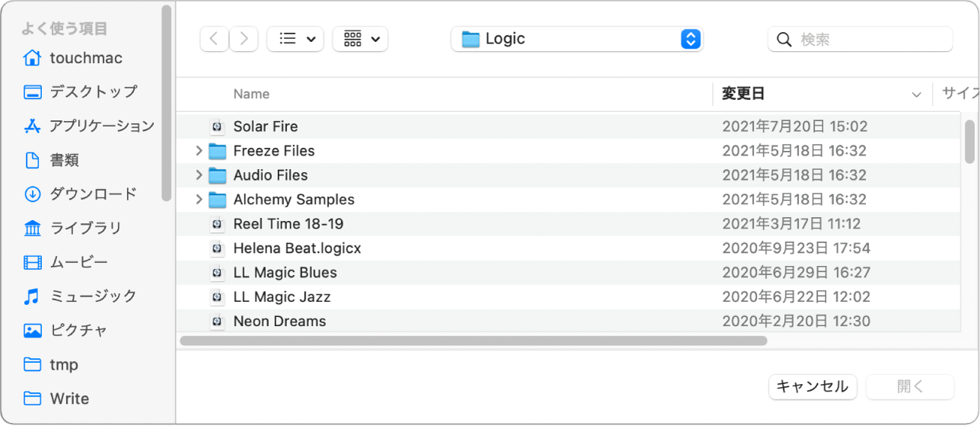Select the Downloads icon in sidebar

32,194
